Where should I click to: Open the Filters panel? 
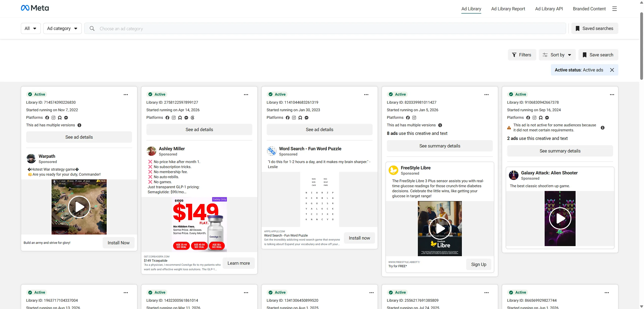[x=522, y=55]
